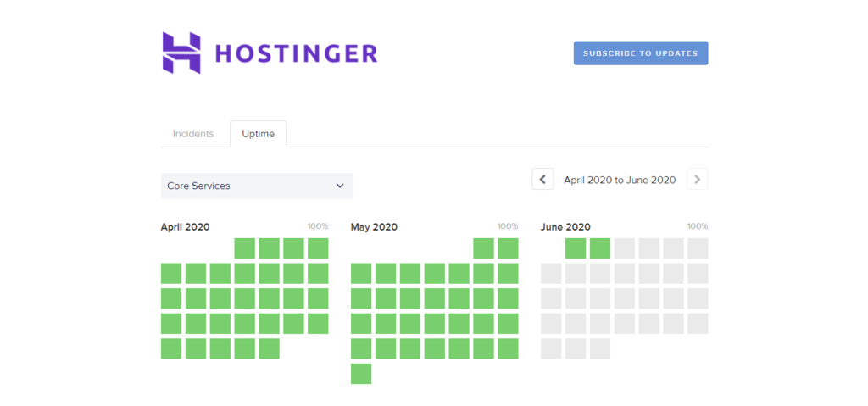Open the Core Services dropdown
868x406 pixels.
257,186
